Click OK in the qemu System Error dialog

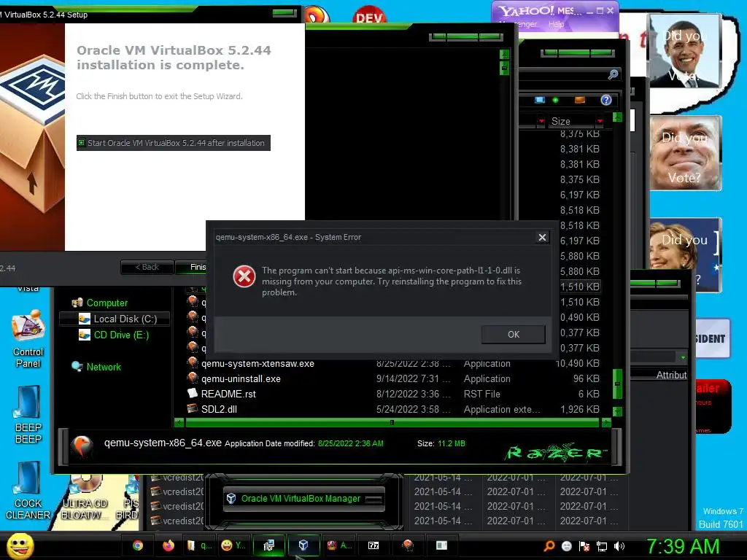click(513, 334)
